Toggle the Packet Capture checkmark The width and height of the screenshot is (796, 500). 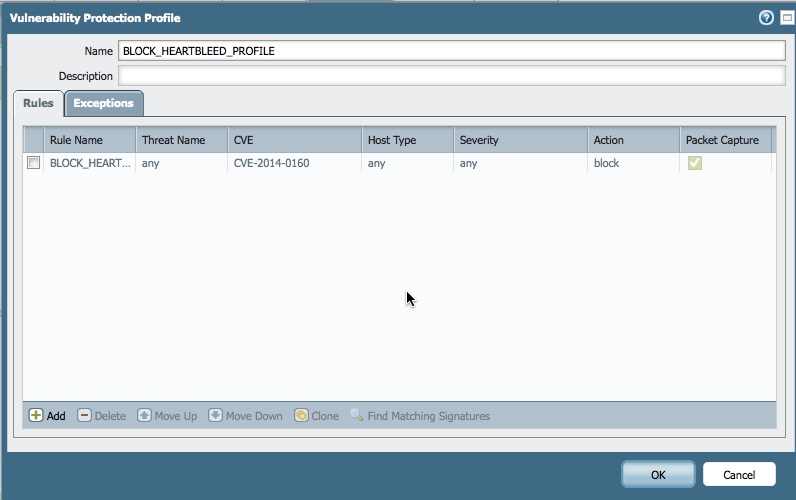(694, 163)
